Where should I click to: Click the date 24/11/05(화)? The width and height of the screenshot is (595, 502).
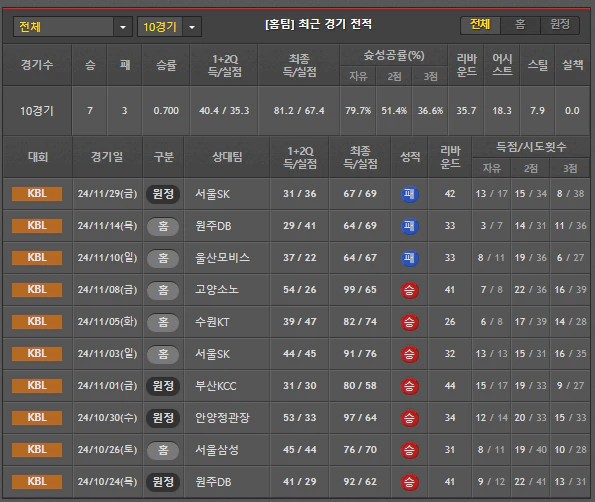(x=107, y=322)
